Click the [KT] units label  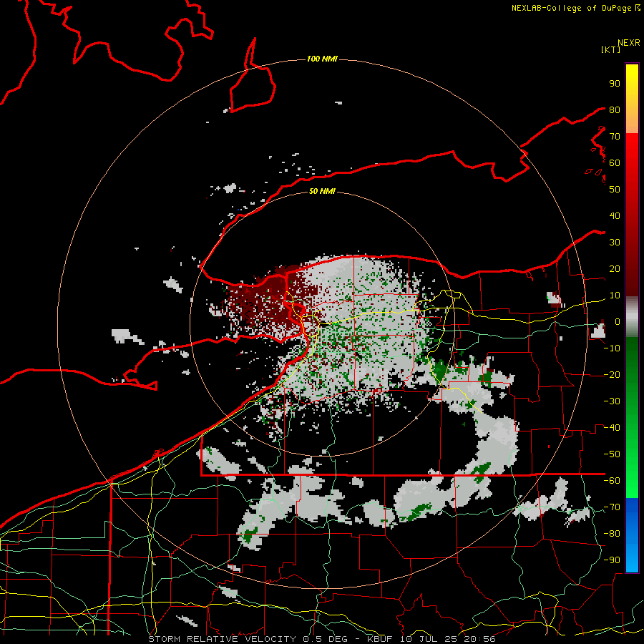610,49
